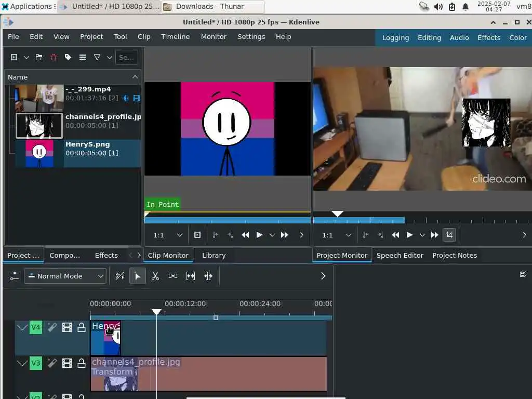Open project monitor play options dropdown

coord(422,235)
